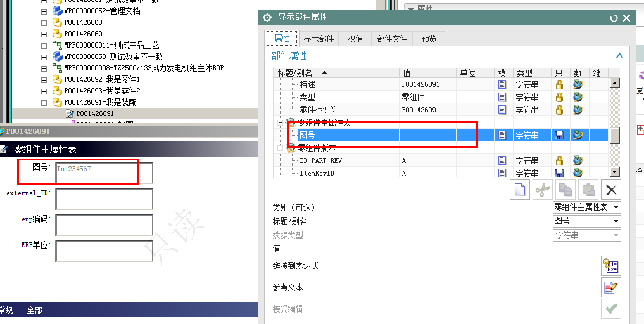Open the 类别（可选） dropdown
This screenshot has width=644, height=324.
(x=587, y=207)
